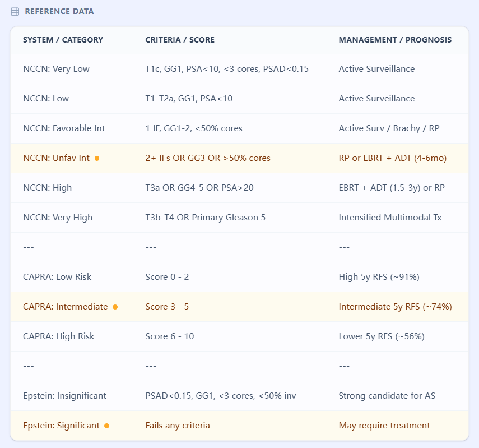The height and width of the screenshot is (448, 479).
Task: Click the Management / Prognosis column header
Action: click(x=395, y=40)
